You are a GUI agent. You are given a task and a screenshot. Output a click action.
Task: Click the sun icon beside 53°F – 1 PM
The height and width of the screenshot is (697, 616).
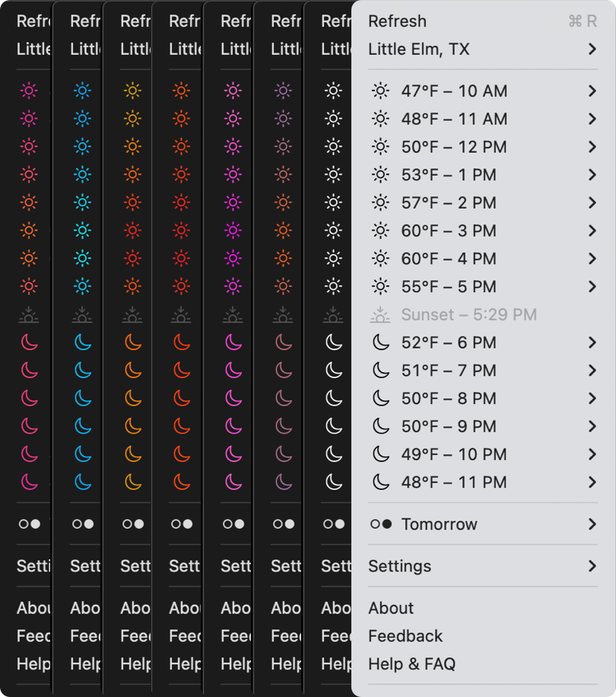click(380, 175)
